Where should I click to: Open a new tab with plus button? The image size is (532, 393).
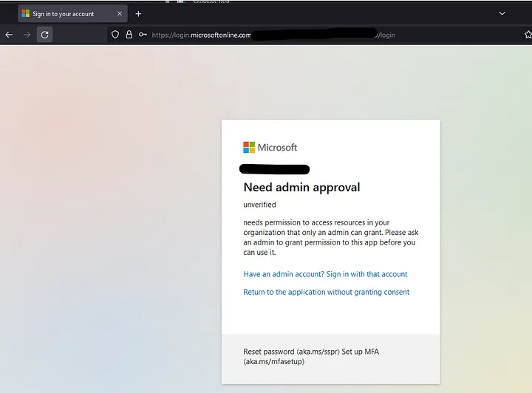click(x=138, y=14)
